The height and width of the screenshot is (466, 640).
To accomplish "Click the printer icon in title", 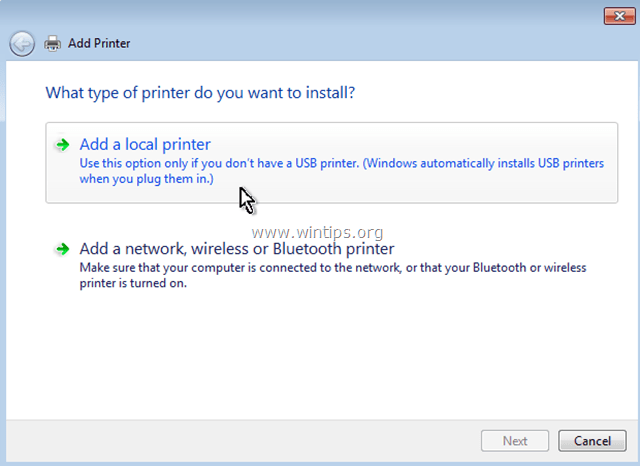I will [53, 43].
